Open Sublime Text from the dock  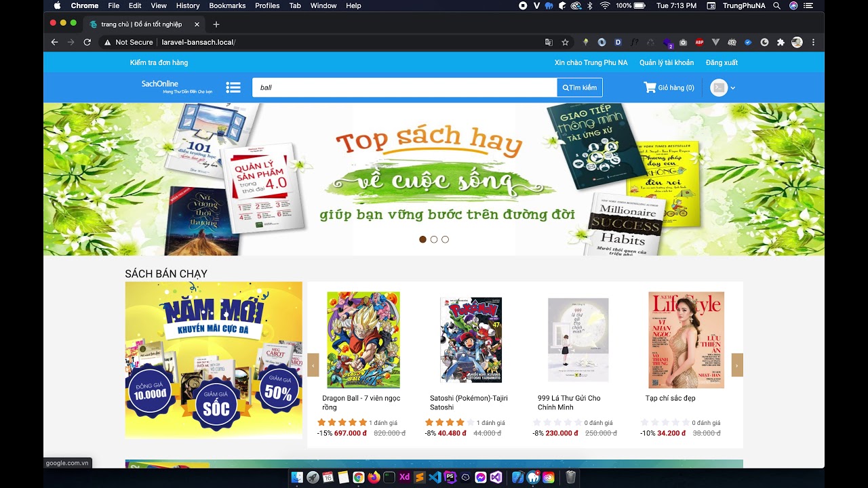[x=420, y=477]
